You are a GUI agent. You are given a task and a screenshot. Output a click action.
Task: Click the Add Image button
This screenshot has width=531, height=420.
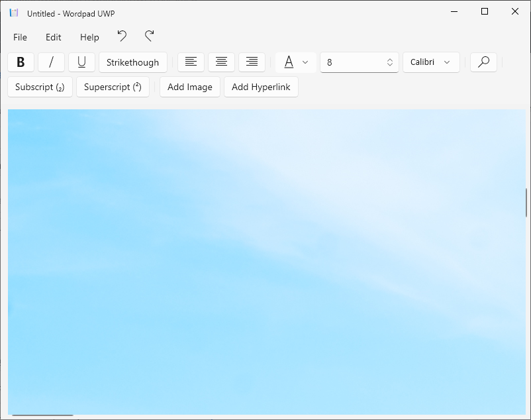pos(189,87)
